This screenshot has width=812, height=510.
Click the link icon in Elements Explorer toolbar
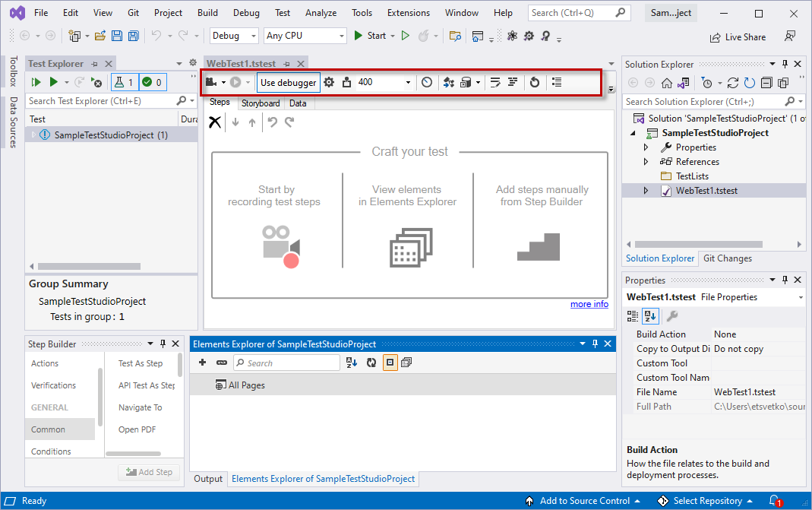(222, 363)
